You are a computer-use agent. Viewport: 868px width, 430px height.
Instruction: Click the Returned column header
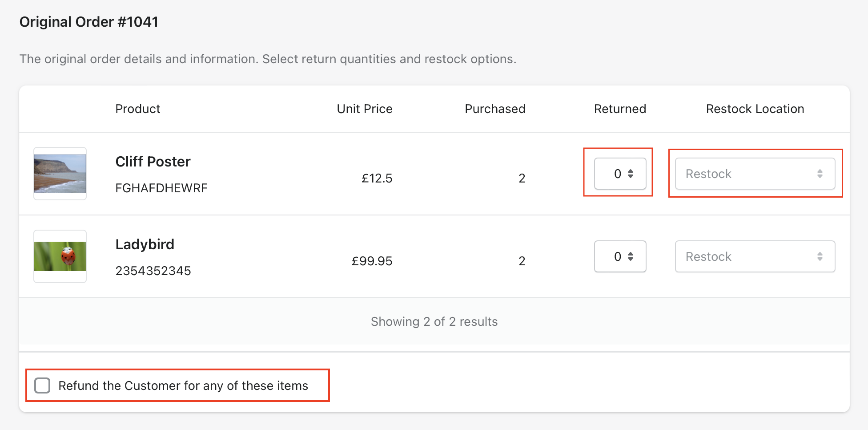click(x=620, y=109)
